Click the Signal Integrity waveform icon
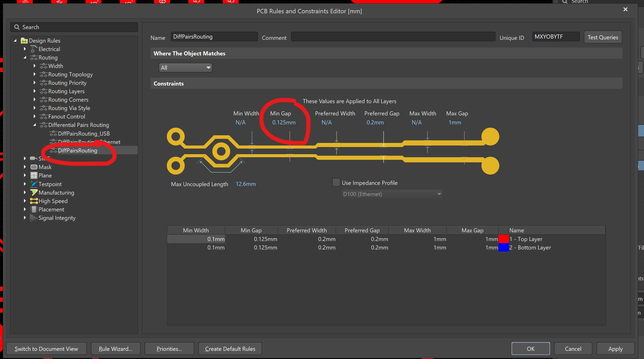644x359 pixels. [x=34, y=218]
